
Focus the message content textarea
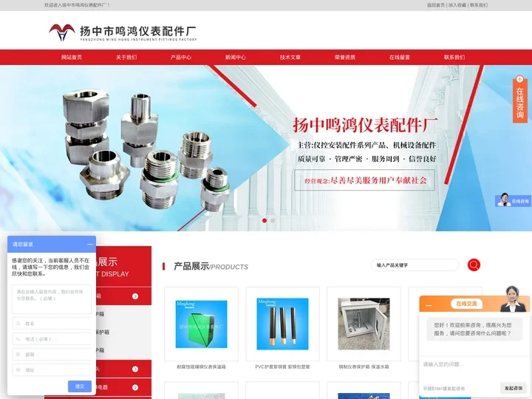pyautogui.click(x=52, y=299)
